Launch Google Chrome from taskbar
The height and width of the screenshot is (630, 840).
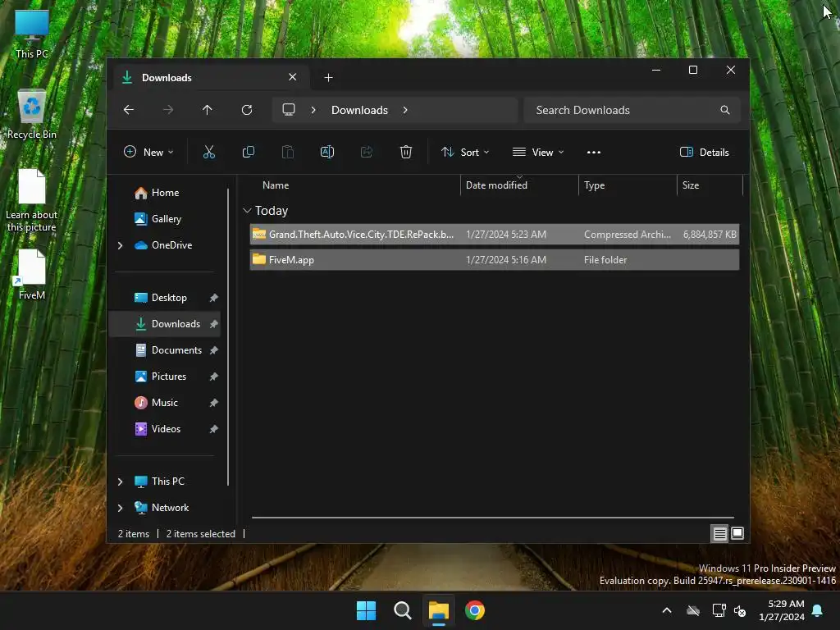click(475, 610)
